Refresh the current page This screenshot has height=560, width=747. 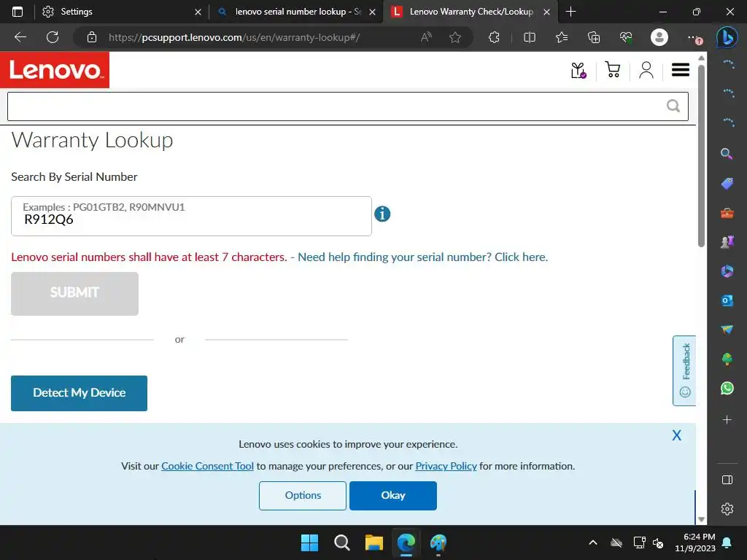(53, 37)
